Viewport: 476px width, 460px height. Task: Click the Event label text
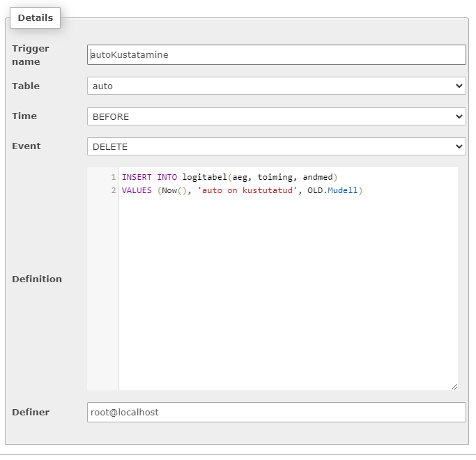point(26,146)
